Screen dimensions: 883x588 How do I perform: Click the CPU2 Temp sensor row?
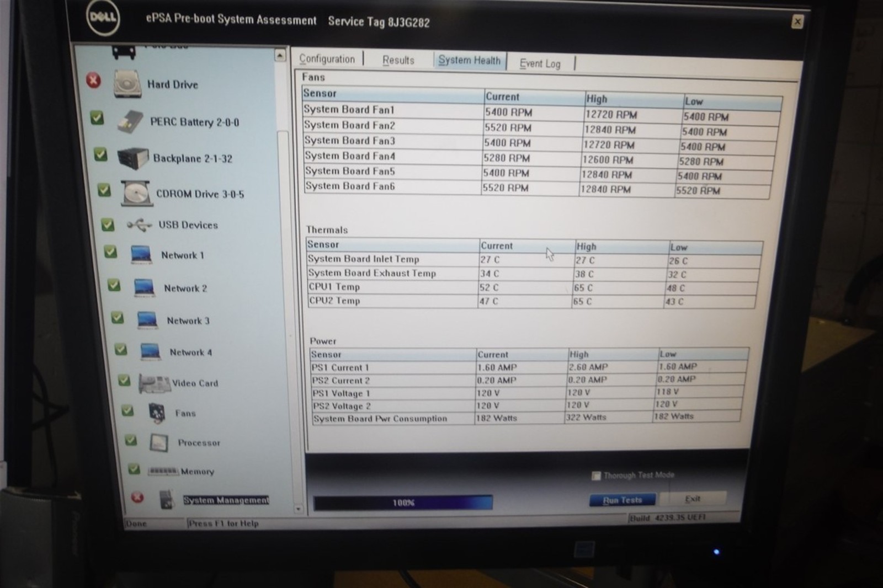[531, 301]
